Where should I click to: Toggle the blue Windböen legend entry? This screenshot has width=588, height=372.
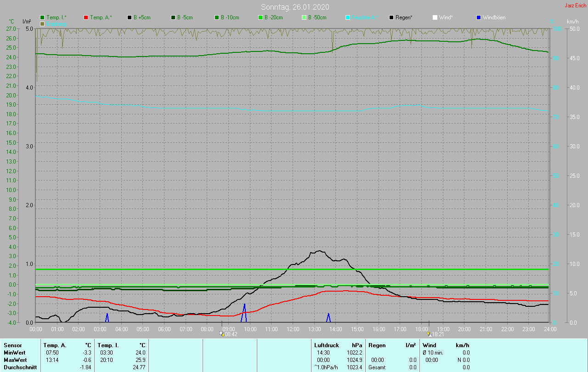[x=494, y=17]
